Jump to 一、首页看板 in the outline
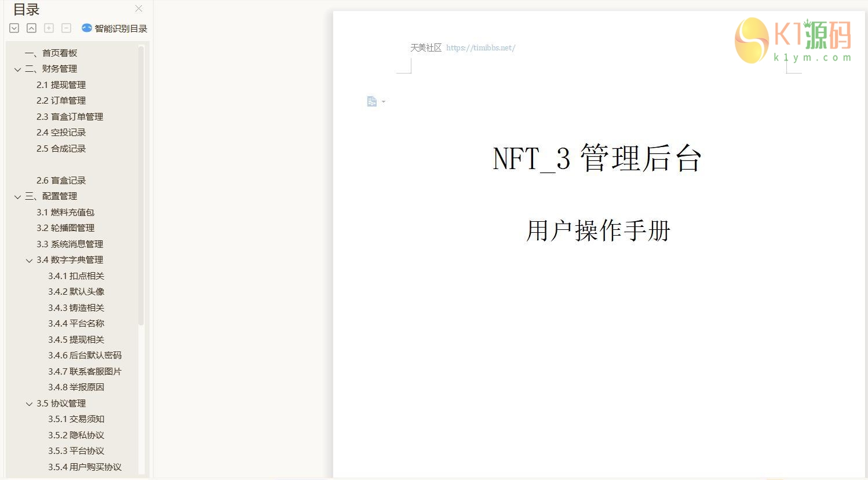868x480 pixels. (x=51, y=53)
